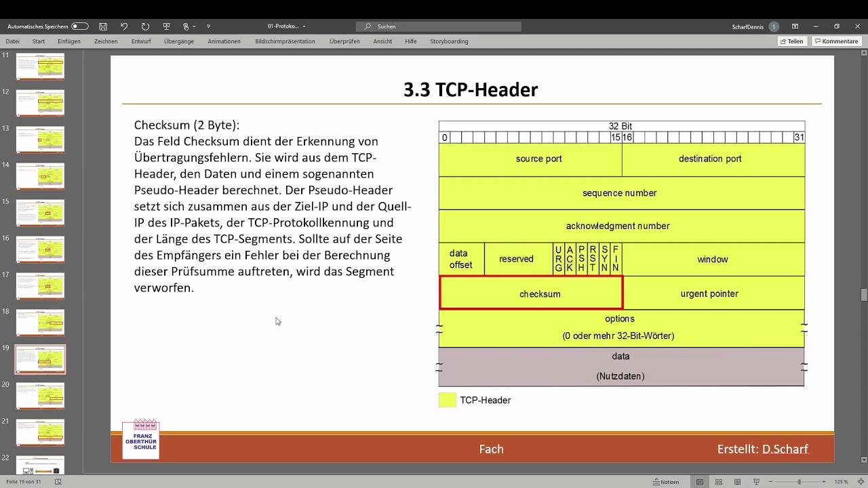Switch to Normal view icon
Image resolution: width=868 pixels, height=488 pixels.
click(700, 482)
